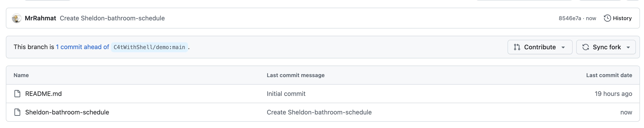Open the MrRahmat username link
The width and height of the screenshot is (644, 128).
click(40, 18)
